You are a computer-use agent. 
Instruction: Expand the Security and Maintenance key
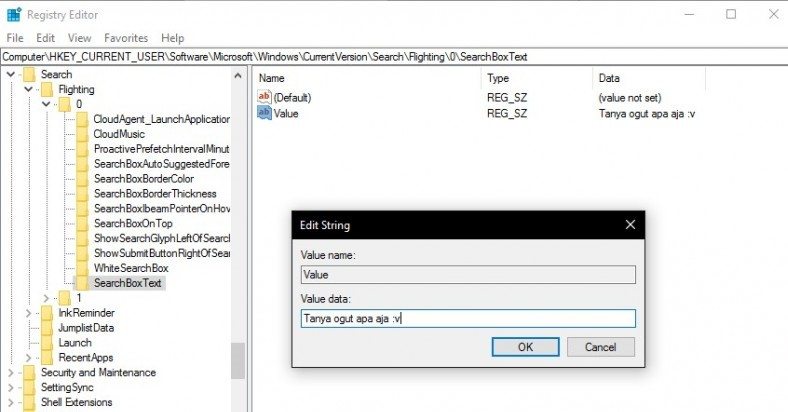pyautogui.click(x=11, y=372)
